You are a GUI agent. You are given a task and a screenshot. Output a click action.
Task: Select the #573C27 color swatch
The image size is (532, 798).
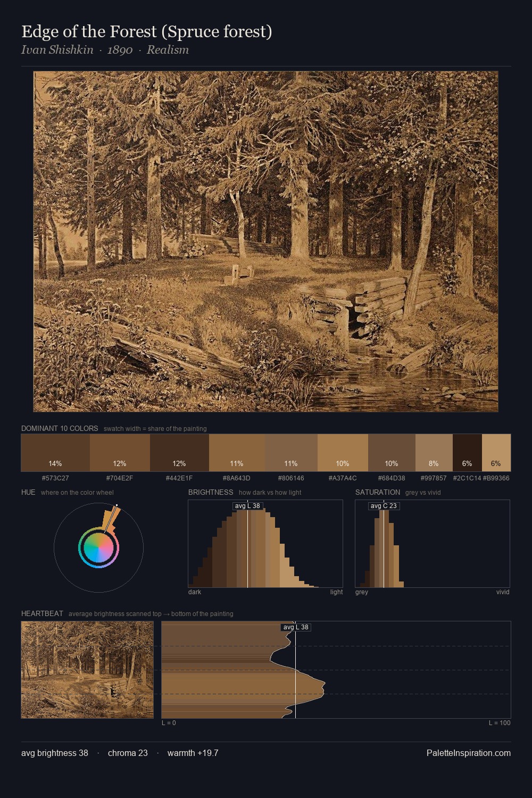55,453
